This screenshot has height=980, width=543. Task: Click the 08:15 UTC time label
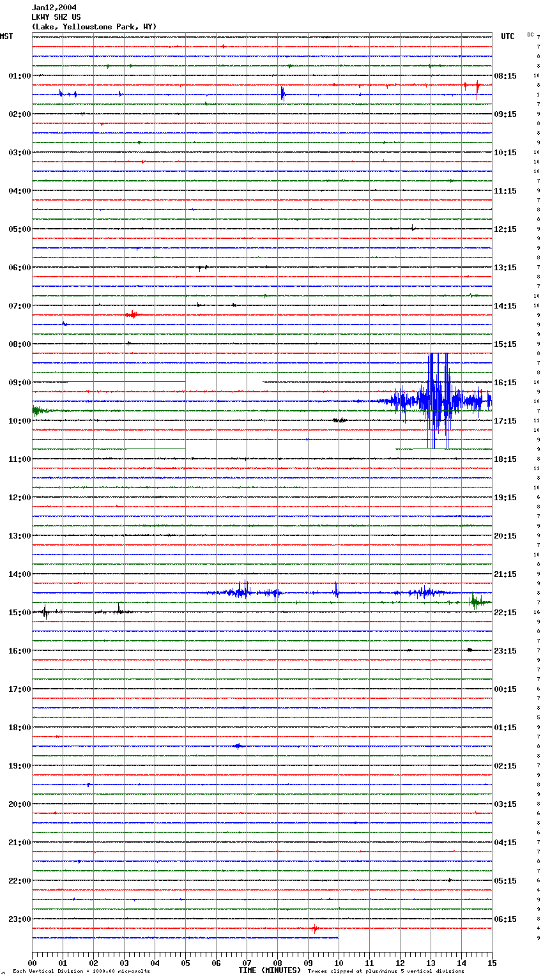pyautogui.click(x=505, y=76)
